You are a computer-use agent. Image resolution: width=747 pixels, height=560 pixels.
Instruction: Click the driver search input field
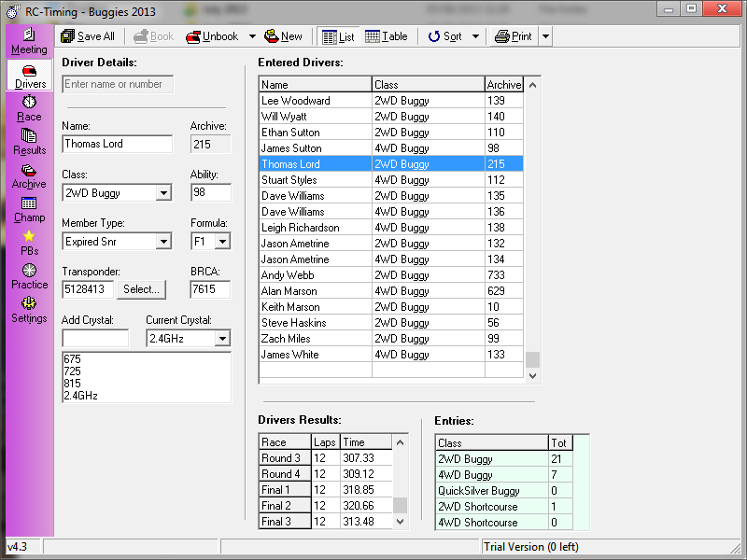[117, 84]
